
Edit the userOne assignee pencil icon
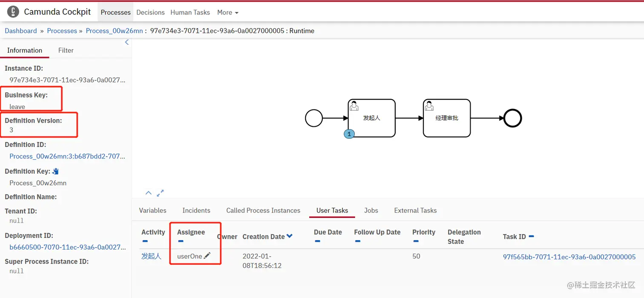[207, 256]
